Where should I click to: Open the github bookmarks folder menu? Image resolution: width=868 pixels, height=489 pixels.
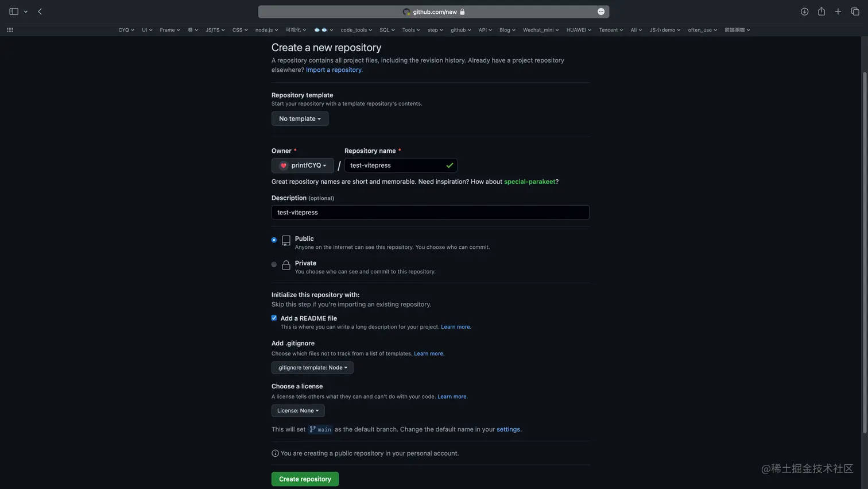coord(460,30)
